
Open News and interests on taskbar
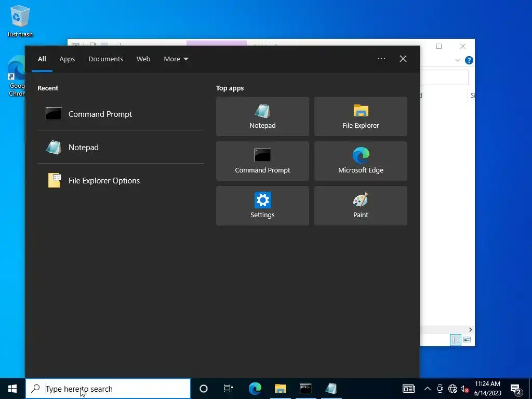pyautogui.click(x=409, y=389)
